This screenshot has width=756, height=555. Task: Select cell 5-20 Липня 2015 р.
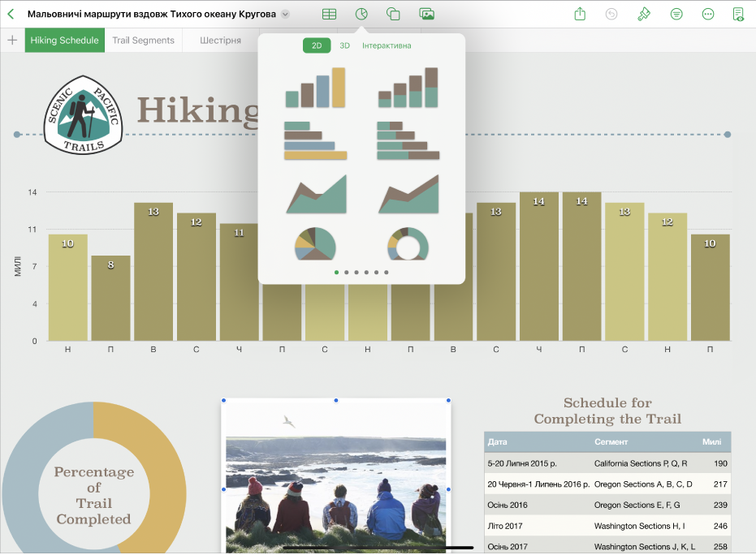click(522, 463)
